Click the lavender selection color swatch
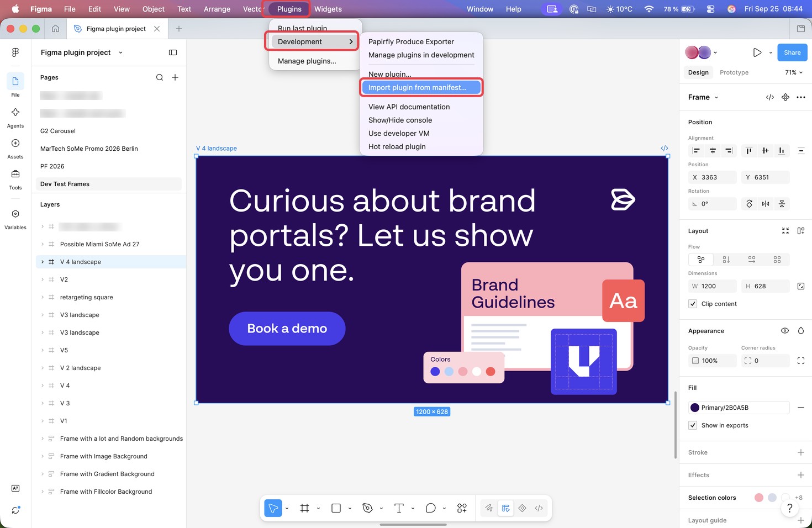Screen dimensions: 812x528 point(772,498)
